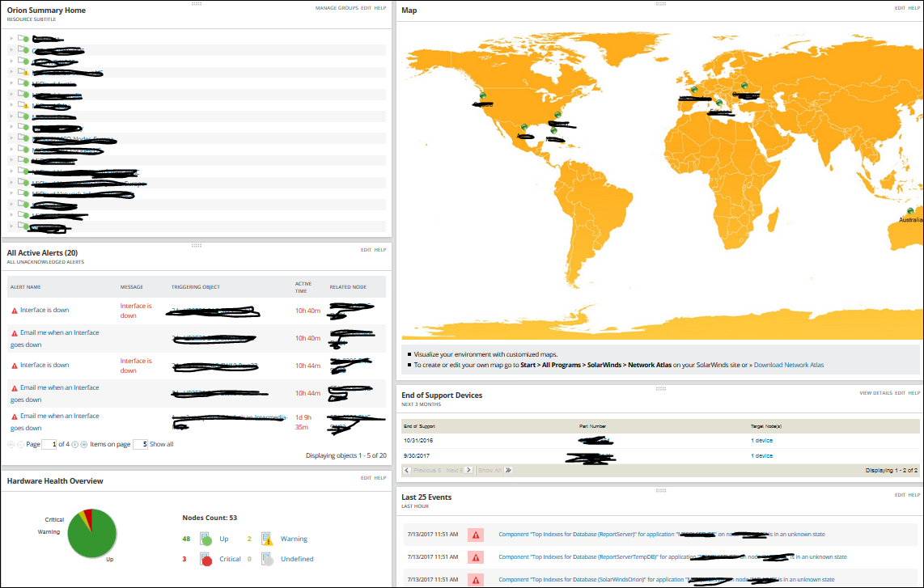924x588 pixels.
Task: Click Previous 5 in End of Support pager
Action: click(x=427, y=470)
